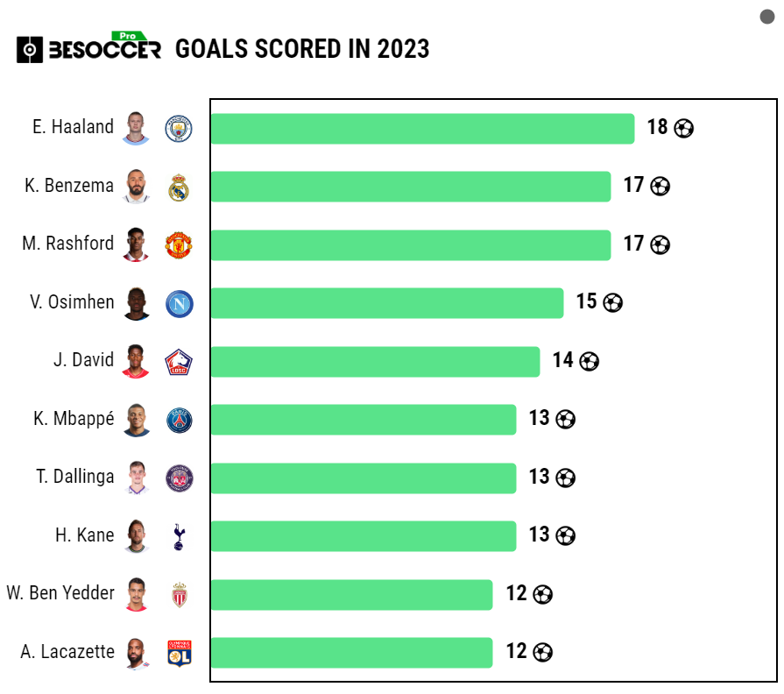This screenshot has height=694, width=784.
Task: Click the gray dot in top-right corner
Action: [x=767, y=18]
